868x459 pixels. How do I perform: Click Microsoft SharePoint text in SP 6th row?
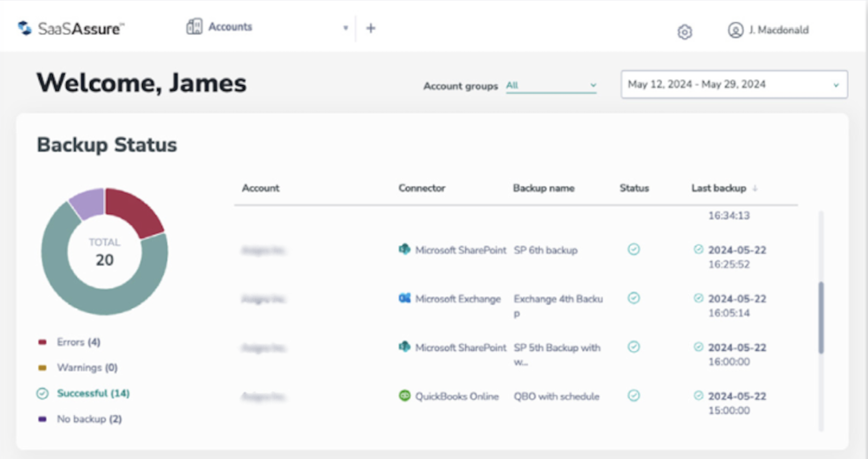[461, 250]
